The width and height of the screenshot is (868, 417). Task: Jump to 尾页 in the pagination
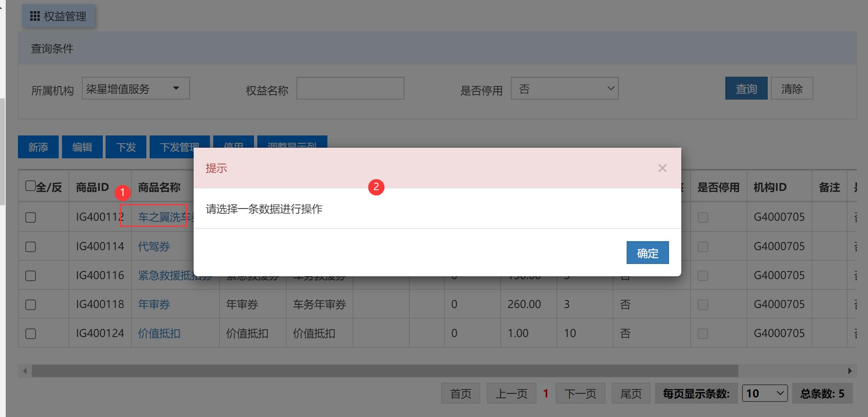tap(631, 393)
